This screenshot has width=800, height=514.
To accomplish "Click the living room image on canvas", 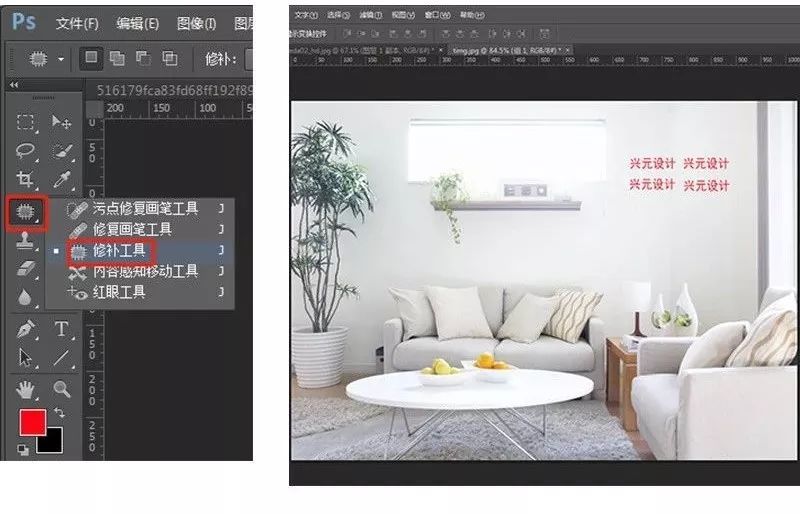I will point(543,281).
